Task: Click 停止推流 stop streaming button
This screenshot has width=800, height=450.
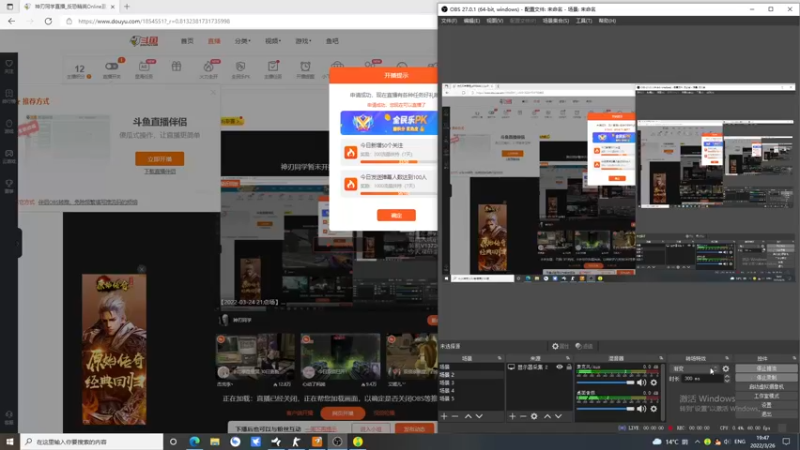Action: click(x=766, y=368)
